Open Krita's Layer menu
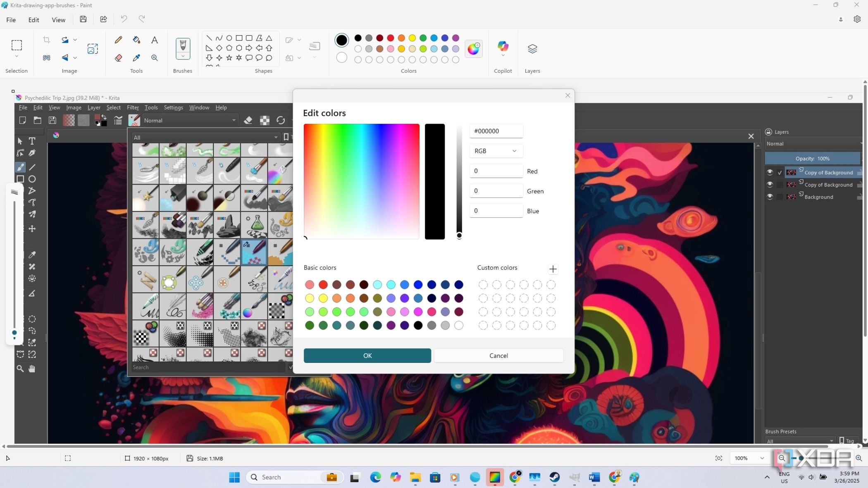Screen dimensions: 868x488 94,107
